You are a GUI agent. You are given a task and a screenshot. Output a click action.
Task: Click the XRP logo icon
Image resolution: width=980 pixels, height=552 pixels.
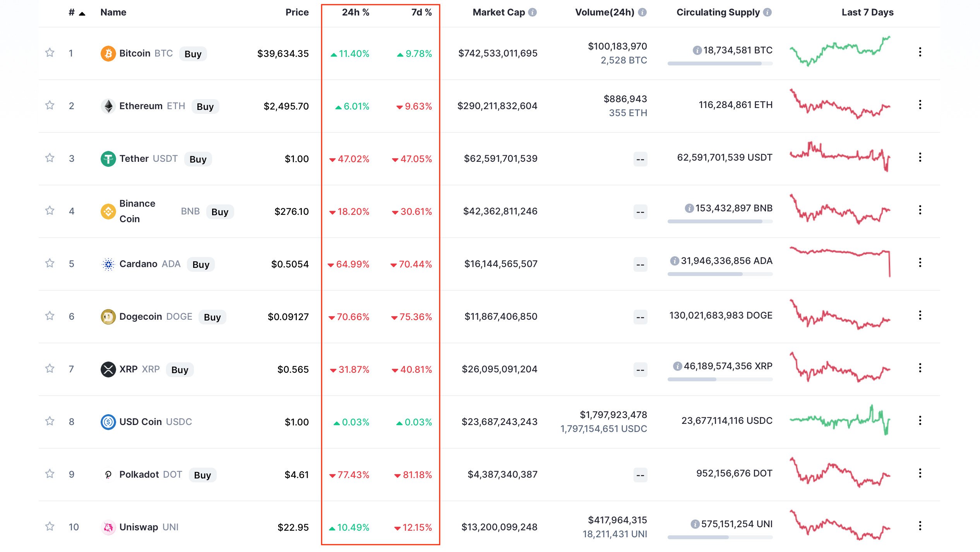click(x=108, y=369)
